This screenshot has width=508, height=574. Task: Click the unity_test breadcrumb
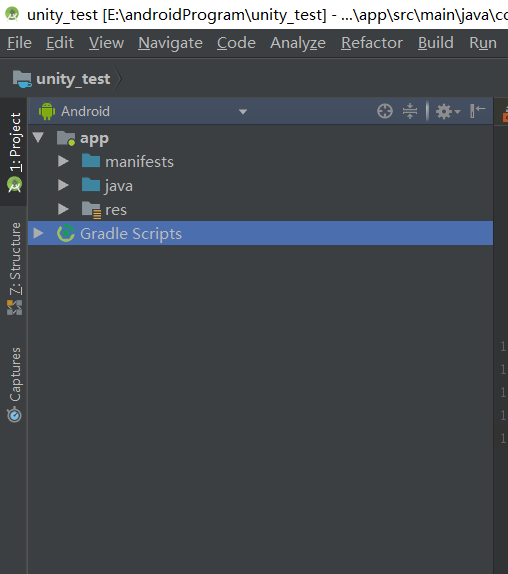pos(73,79)
